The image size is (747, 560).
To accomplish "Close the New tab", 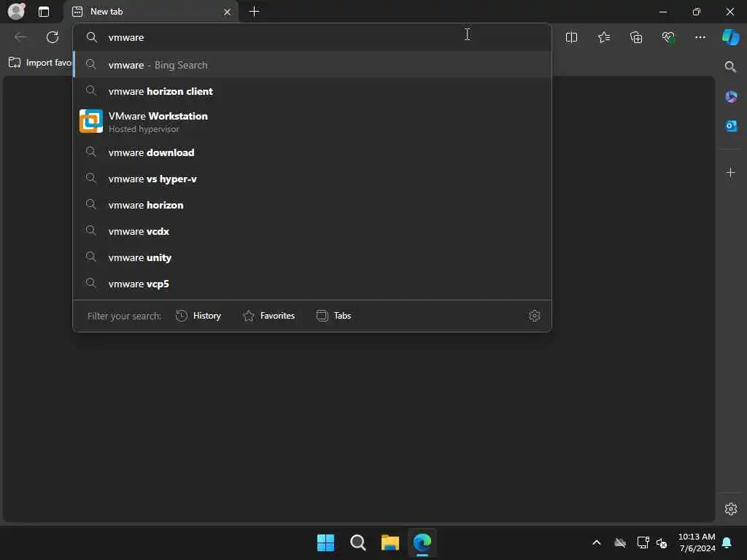I will pos(228,12).
